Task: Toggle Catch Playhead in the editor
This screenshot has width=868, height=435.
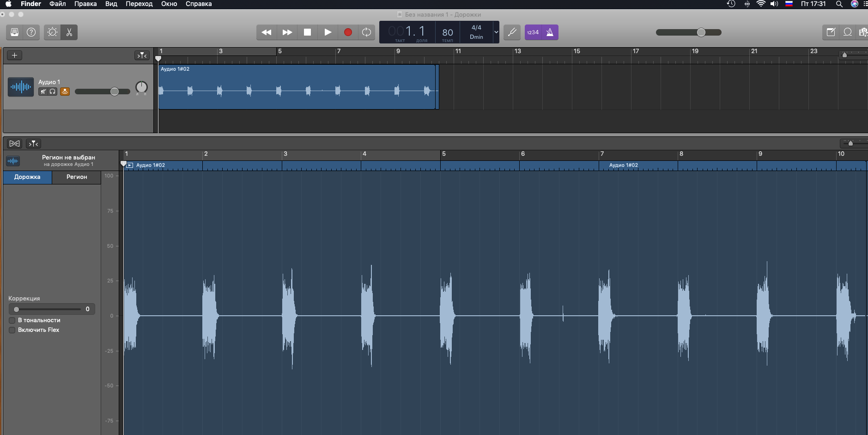Action: click(x=33, y=144)
